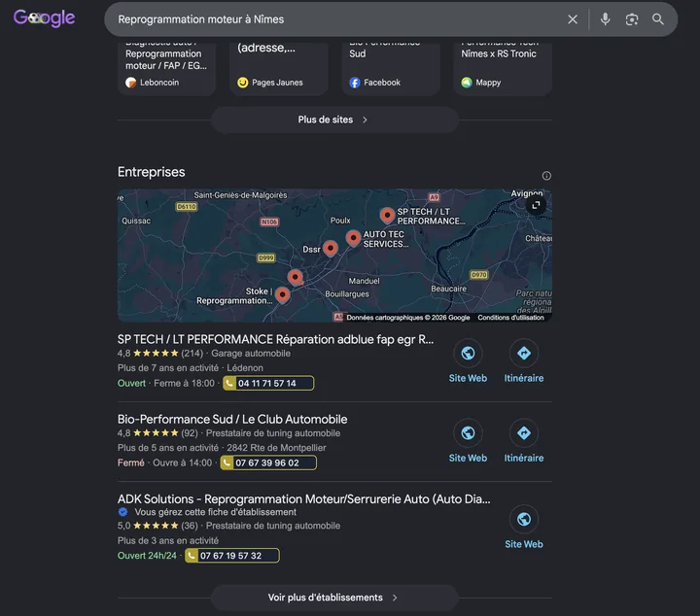Select SP TECH / LT PERFORMANCE map pin
Viewport: 700px width, 616px height.
(x=387, y=215)
